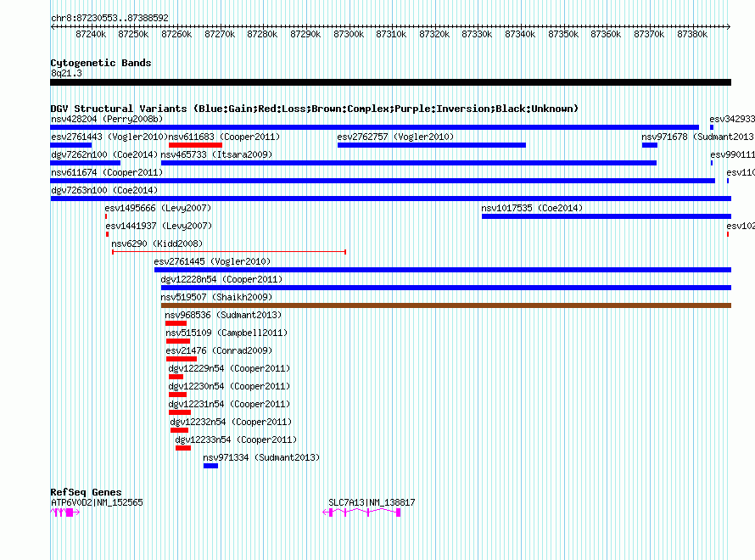The width and height of the screenshot is (755, 560).
Task: Select the esv21476 (Conrad2009) label
Action: [219, 350]
